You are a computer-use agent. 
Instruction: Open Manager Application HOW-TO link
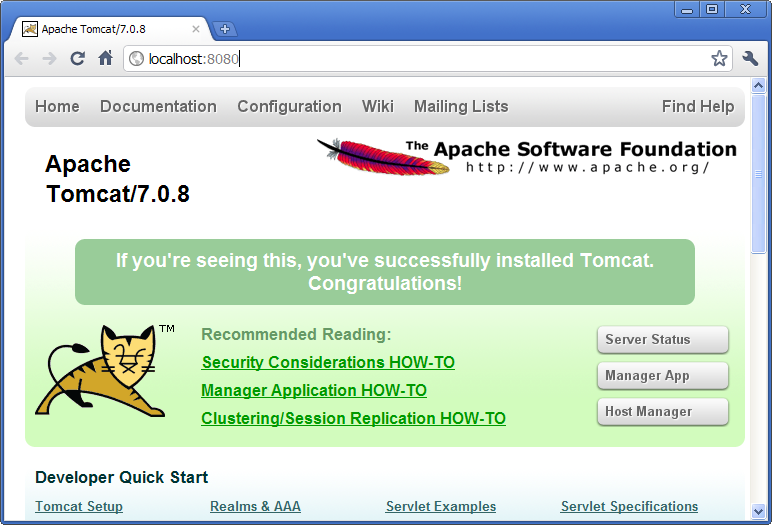coord(314,391)
